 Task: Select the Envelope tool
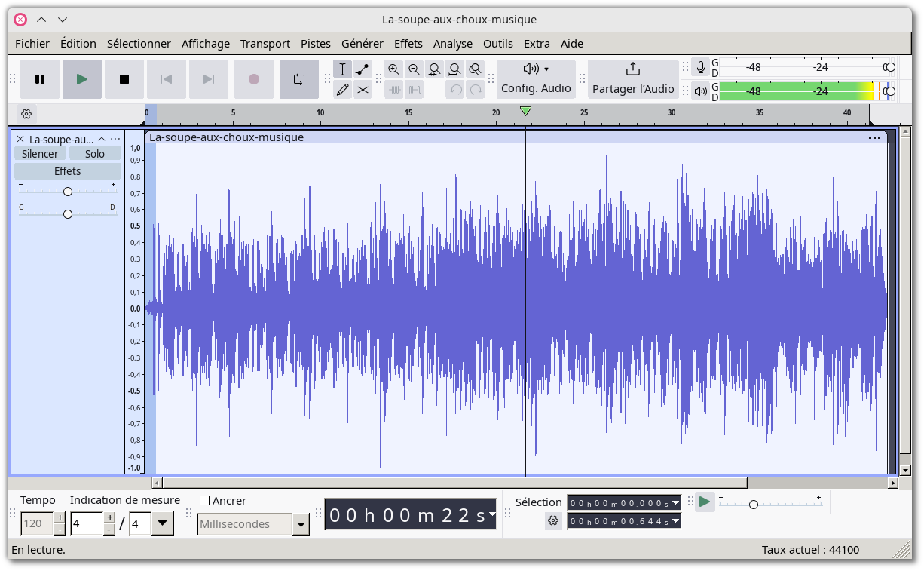coord(363,69)
